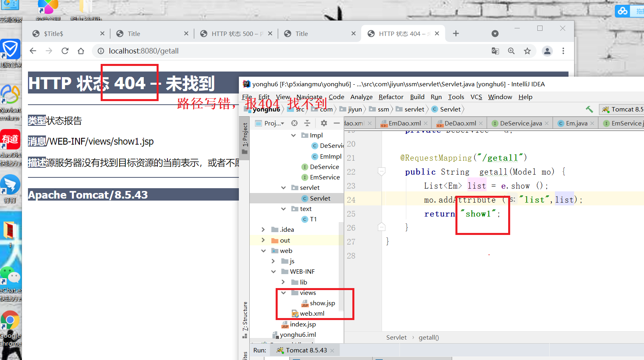Go back using Chrome's back arrow
Image resolution: width=644 pixels, height=360 pixels.
(33, 51)
